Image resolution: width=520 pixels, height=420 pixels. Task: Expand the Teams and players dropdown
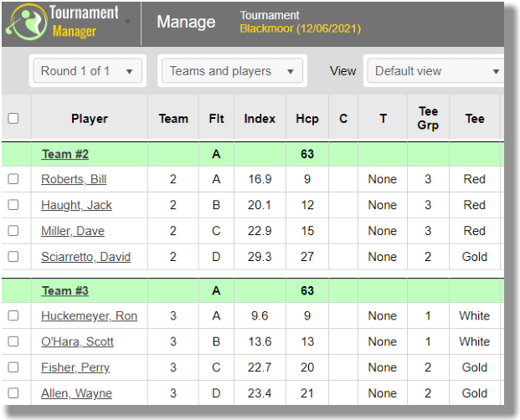(232, 71)
